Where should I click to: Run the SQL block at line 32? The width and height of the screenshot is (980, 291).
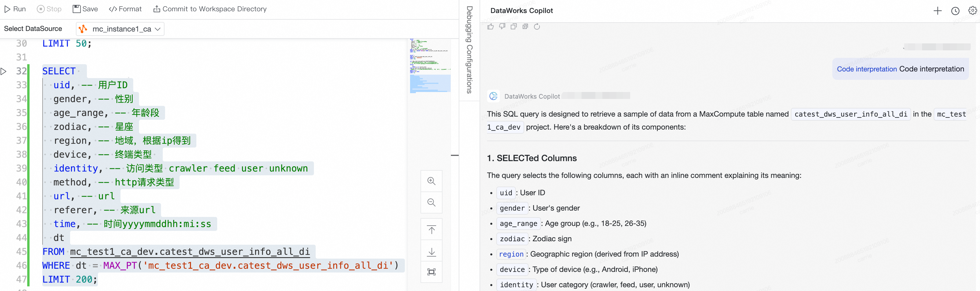pos(4,71)
